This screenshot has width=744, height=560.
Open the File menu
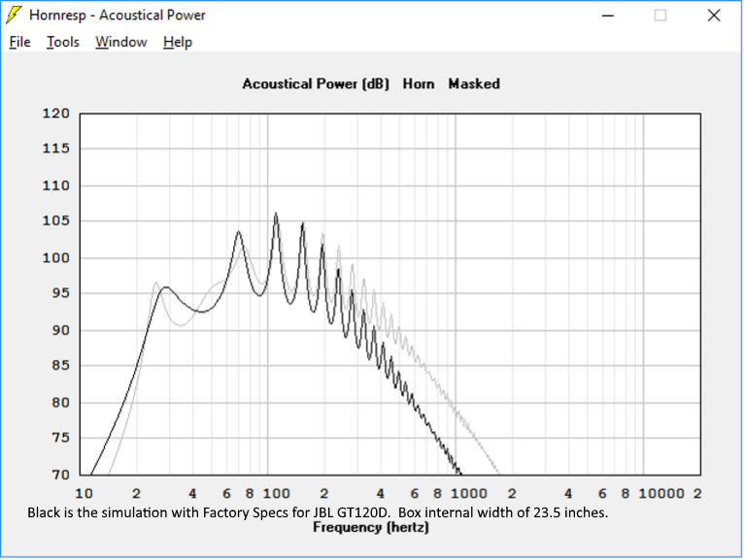(20, 42)
